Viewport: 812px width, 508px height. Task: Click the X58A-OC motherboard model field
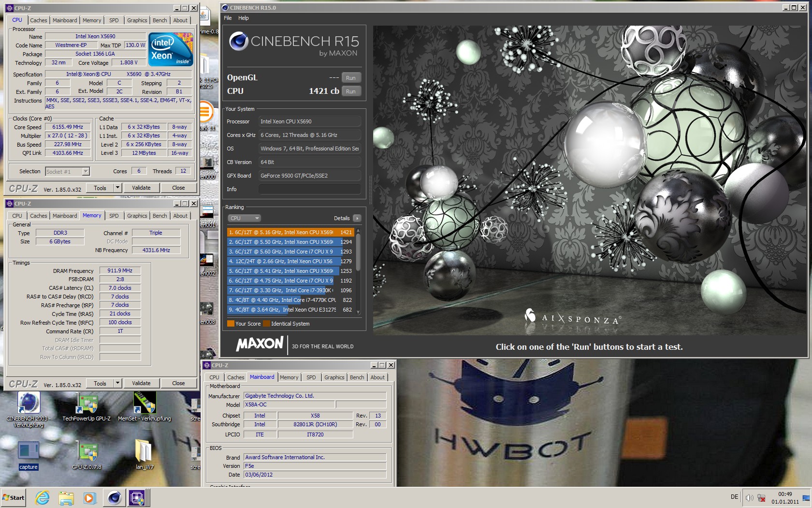tap(289, 404)
